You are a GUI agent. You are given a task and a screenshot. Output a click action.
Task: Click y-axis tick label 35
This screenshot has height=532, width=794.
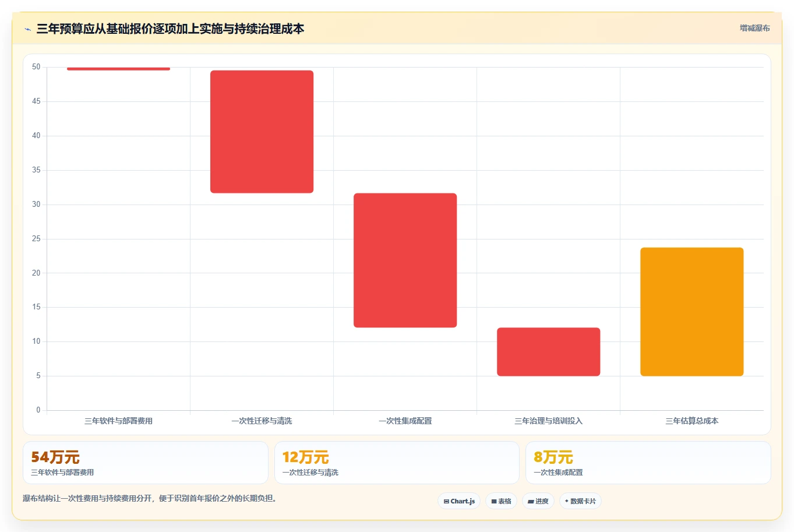pos(36,170)
